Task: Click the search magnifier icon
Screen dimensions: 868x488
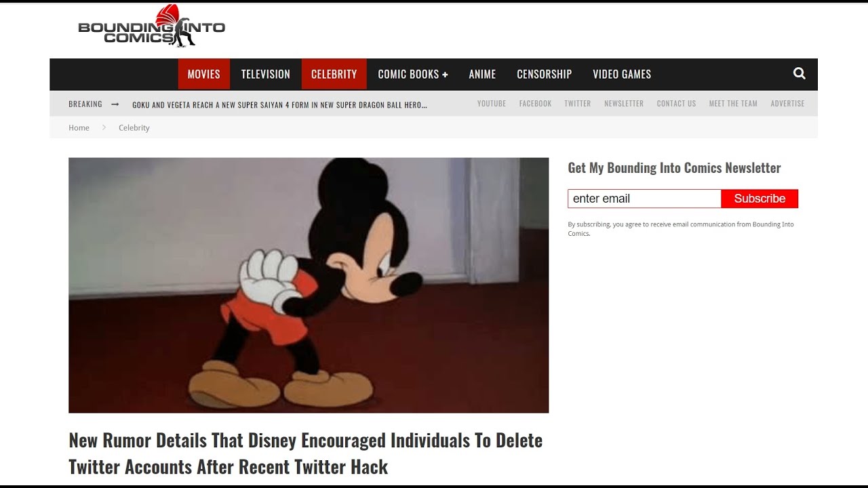Action: [x=799, y=74]
